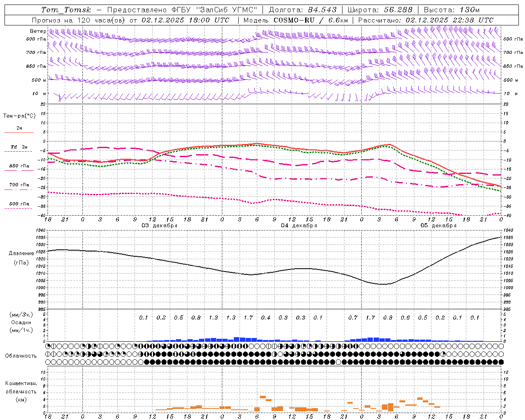This screenshot has width=525, height=420.
Task: Click the Давление panel label
Action: (x=21, y=253)
